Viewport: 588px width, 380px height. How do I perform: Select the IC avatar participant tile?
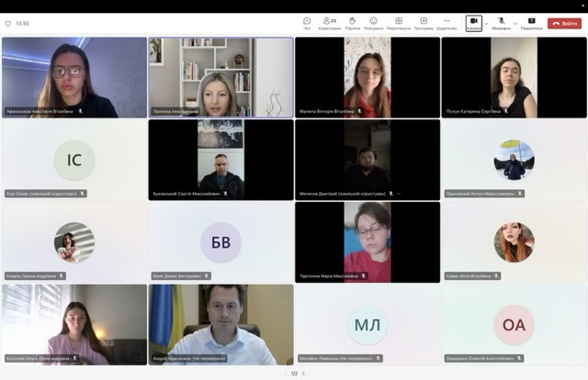click(73, 160)
